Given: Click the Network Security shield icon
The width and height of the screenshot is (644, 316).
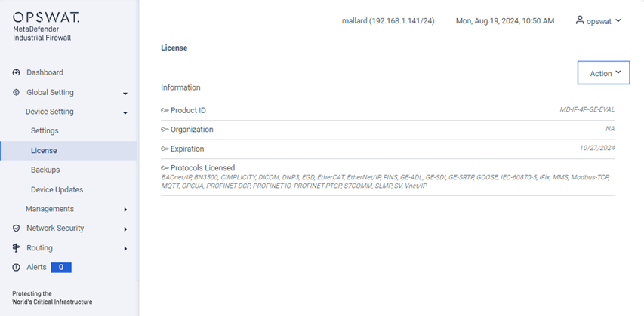Looking at the screenshot, I should 16,229.
